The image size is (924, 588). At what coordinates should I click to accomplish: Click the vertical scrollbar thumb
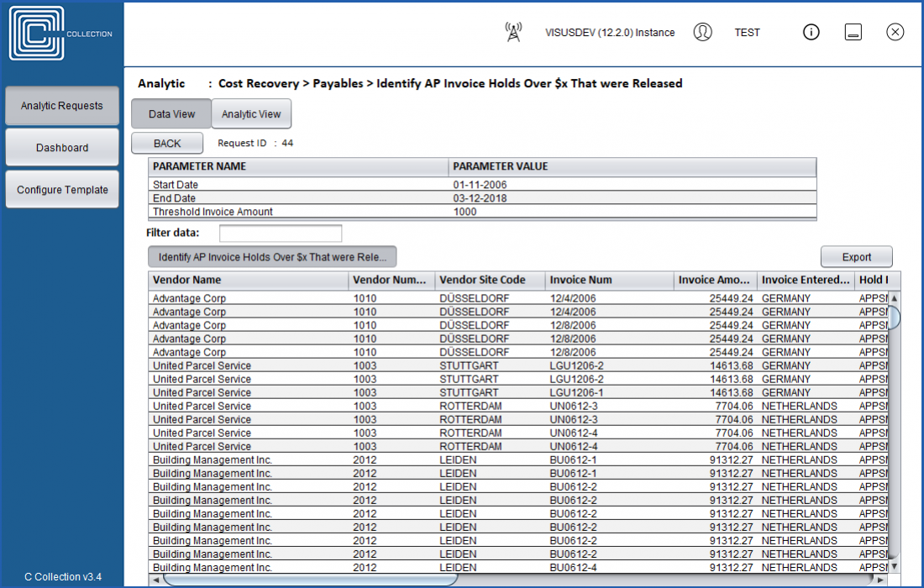click(894, 318)
